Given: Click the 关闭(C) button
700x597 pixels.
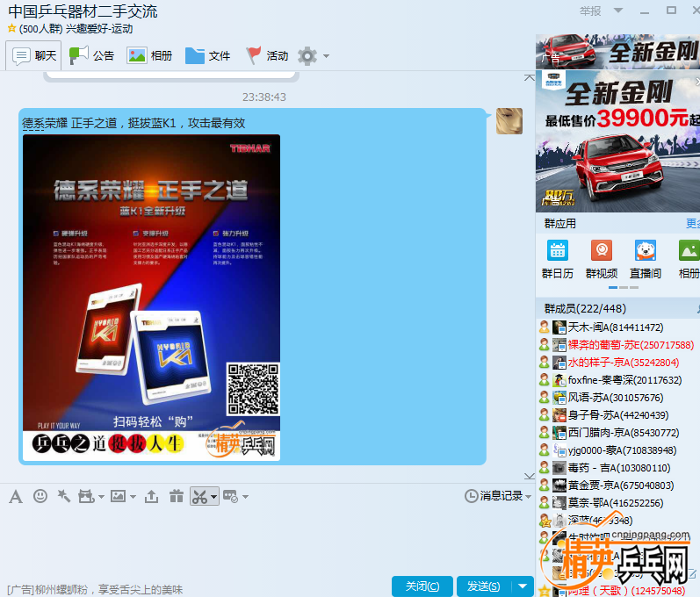Looking at the screenshot, I should [x=422, y=586].
